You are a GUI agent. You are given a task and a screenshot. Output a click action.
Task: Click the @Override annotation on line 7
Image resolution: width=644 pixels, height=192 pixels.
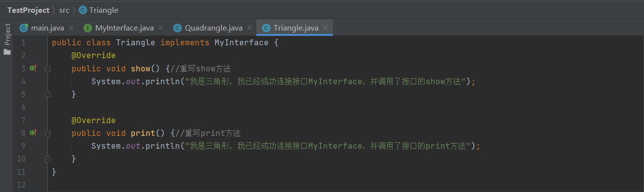pyautogui.click(x=93, y=120)
